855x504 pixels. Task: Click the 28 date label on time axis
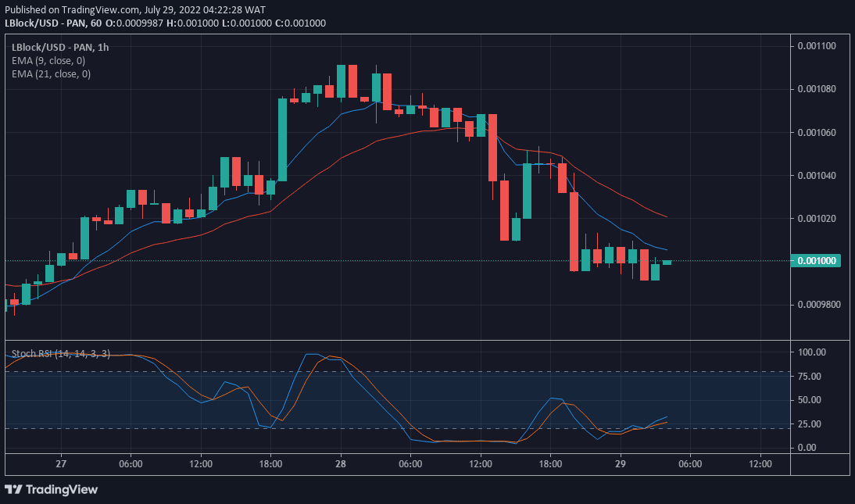point(341,464)
